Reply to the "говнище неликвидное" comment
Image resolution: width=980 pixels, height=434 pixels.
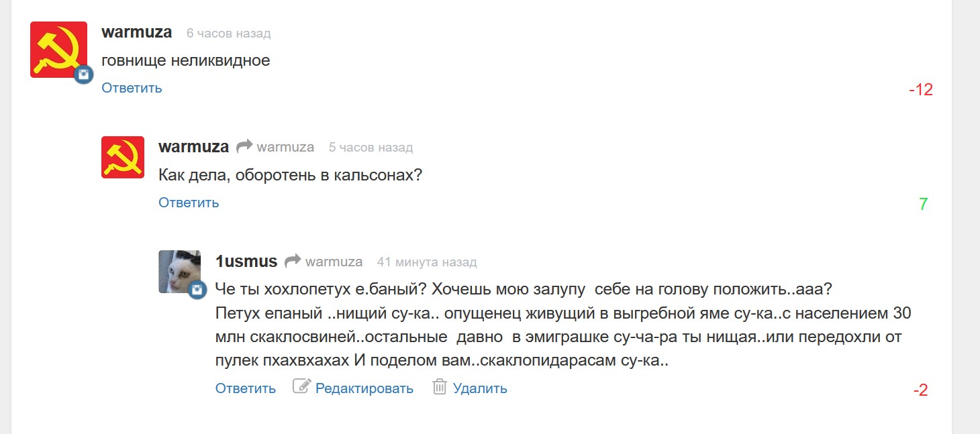pyautogui.click(x=132, y=88)
